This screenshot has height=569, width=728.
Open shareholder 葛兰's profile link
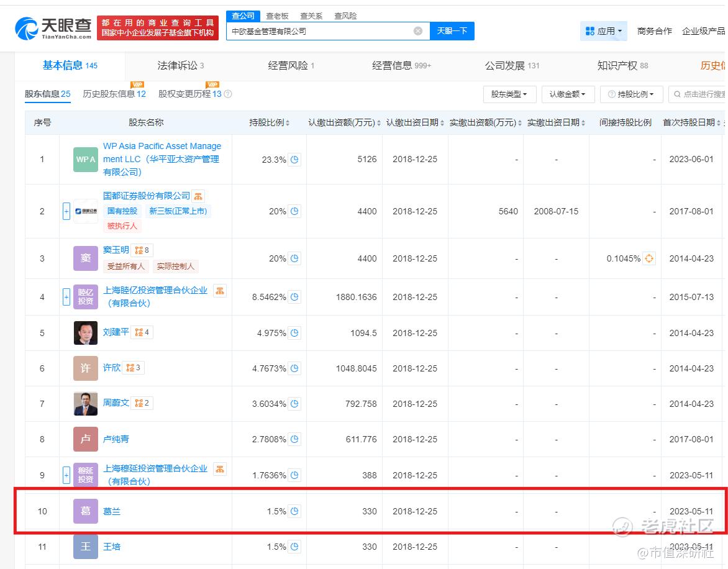click(112, 511)
